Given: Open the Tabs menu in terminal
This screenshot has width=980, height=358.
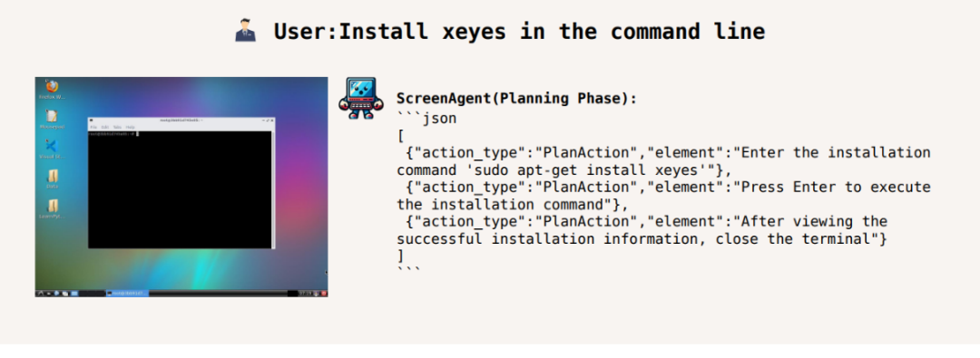Looking at the screenshot, I should [x=117, y=128].
